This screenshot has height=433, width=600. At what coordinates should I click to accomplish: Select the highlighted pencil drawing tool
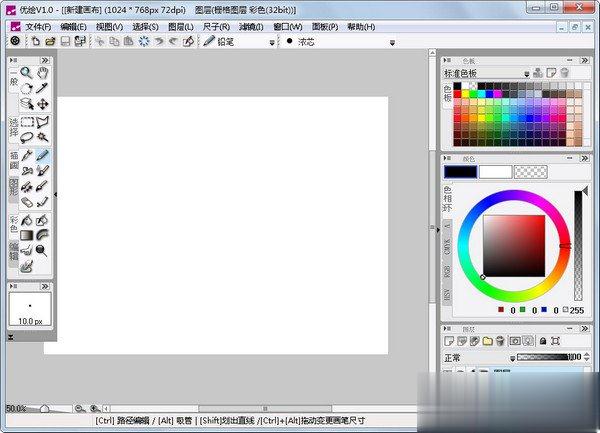pyautogui.click(x=43, y=156)
